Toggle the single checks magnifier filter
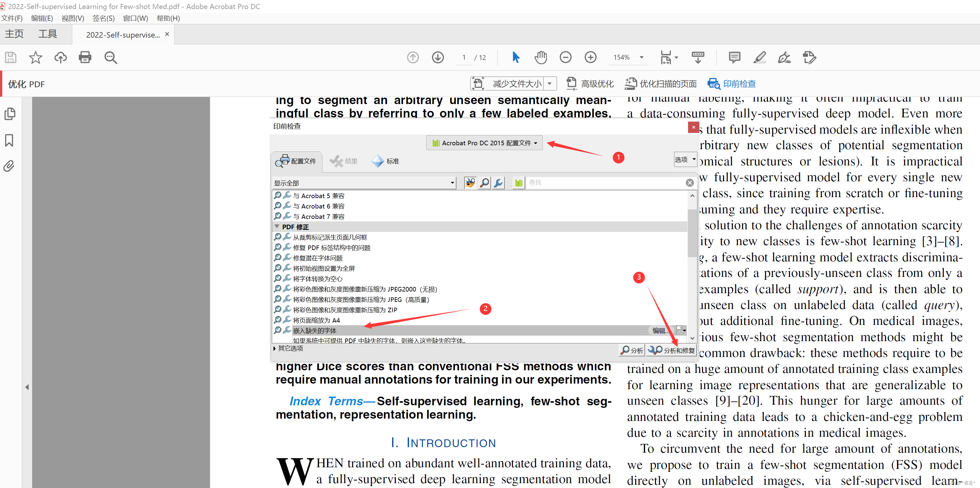Viewport: 980px width, 488px height. tap(484, 183)
